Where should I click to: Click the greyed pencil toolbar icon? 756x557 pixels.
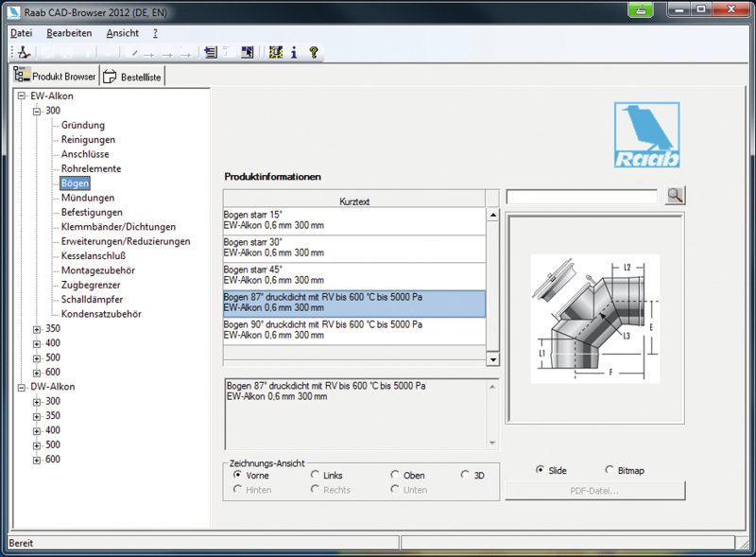(x=134, y=53)
